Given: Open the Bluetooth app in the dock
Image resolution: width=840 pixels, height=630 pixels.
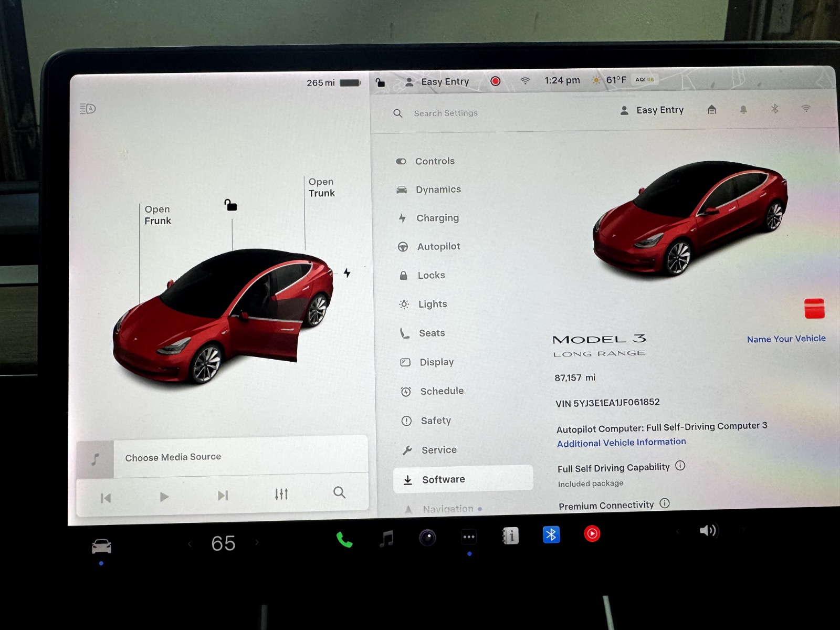Looking at the screenshot, I should point(551,534).
